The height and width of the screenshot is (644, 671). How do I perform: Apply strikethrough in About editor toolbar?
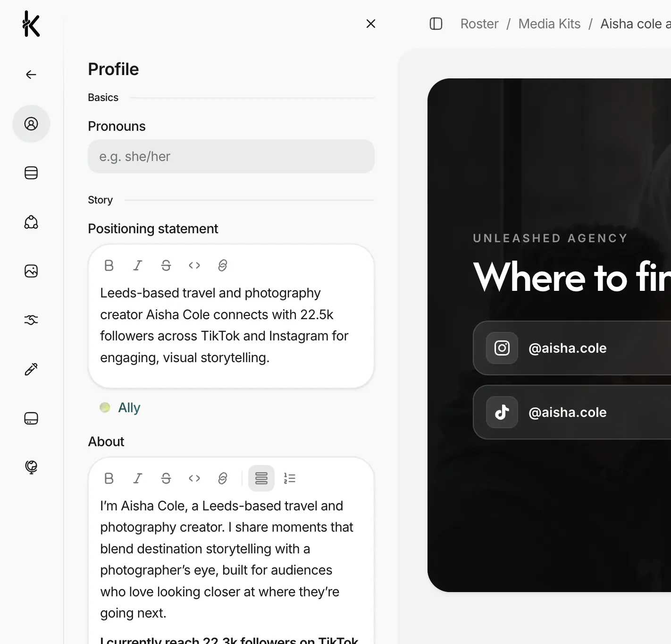pos(166,478)
